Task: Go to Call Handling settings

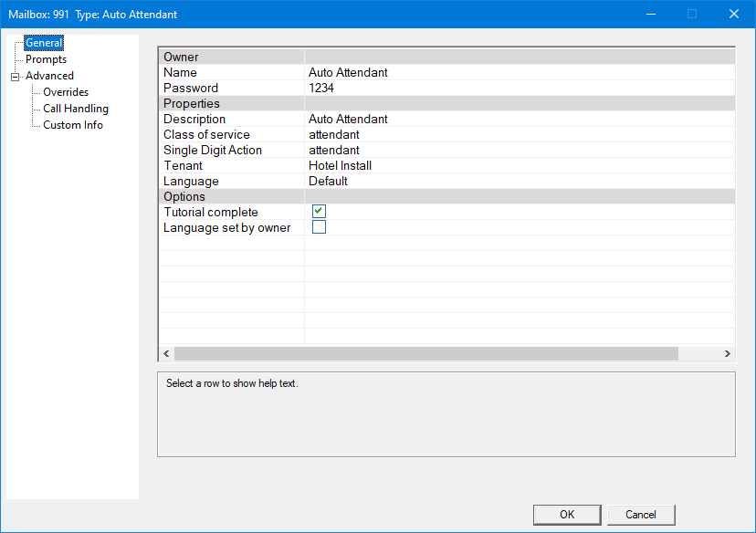Action: point(76,109)
